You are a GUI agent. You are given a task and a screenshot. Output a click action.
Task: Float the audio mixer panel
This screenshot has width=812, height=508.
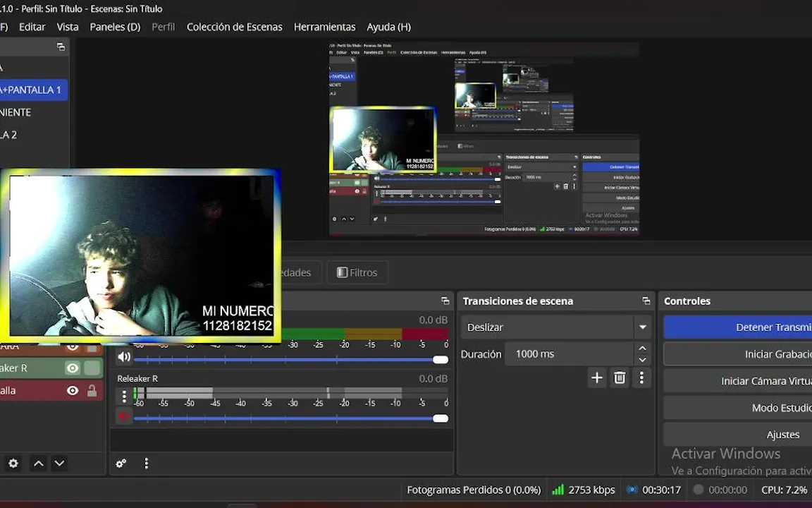coord(445,301)
